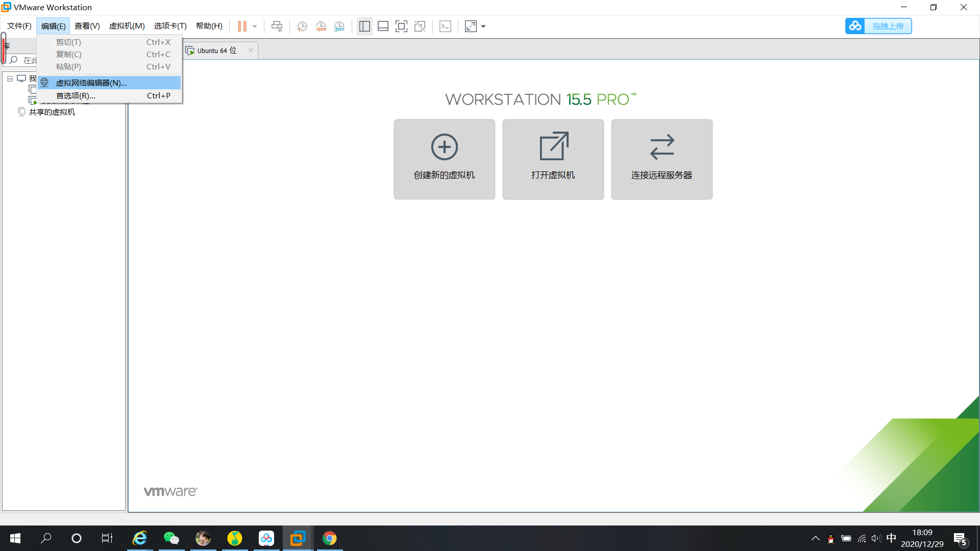Toggle the thumbnail bar view

coord(383,26)
